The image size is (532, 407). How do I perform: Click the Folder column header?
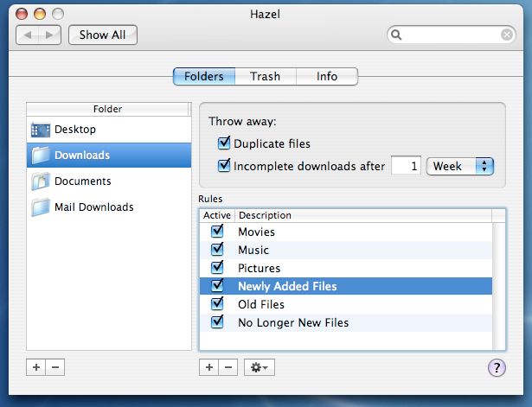(x=107, y=109)
